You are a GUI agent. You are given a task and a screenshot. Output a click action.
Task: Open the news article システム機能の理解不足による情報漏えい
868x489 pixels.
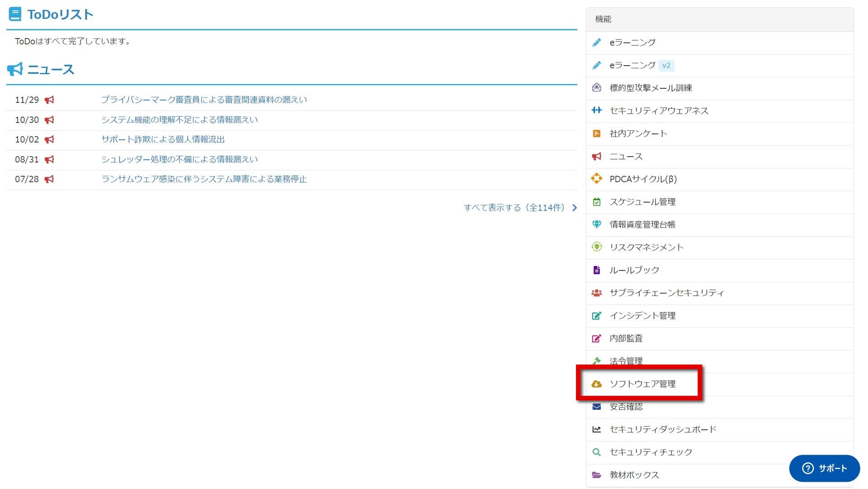tap(179, 120)
